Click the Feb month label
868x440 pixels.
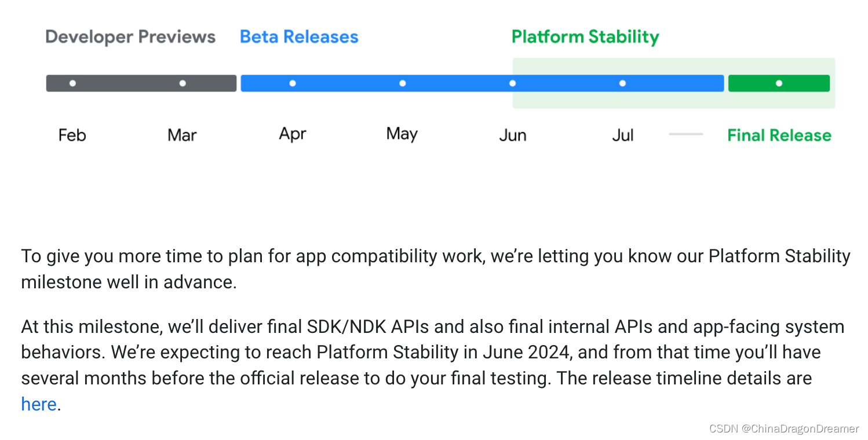pos(72,135)
